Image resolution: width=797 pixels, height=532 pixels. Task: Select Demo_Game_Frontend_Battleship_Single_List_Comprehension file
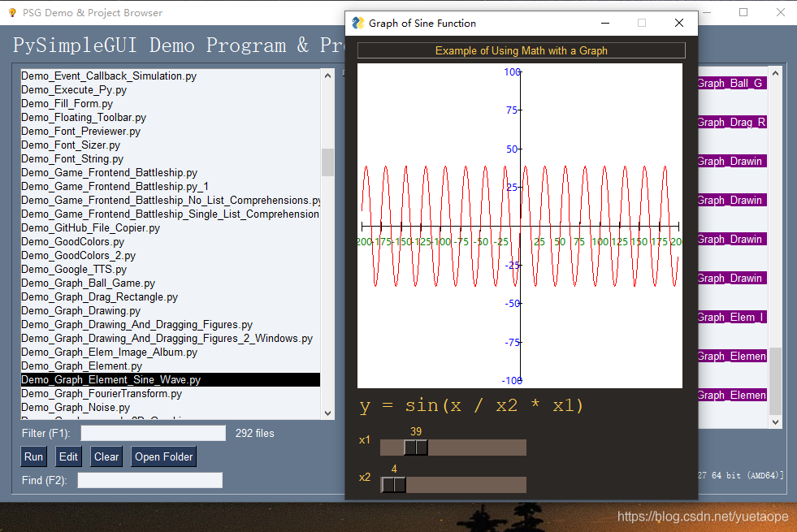[x=171, y=214]
